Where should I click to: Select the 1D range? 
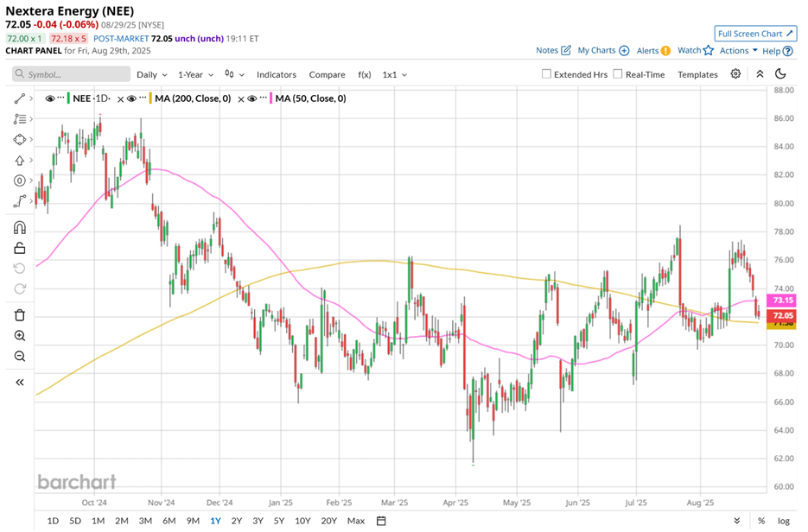[x=53, y=521]
